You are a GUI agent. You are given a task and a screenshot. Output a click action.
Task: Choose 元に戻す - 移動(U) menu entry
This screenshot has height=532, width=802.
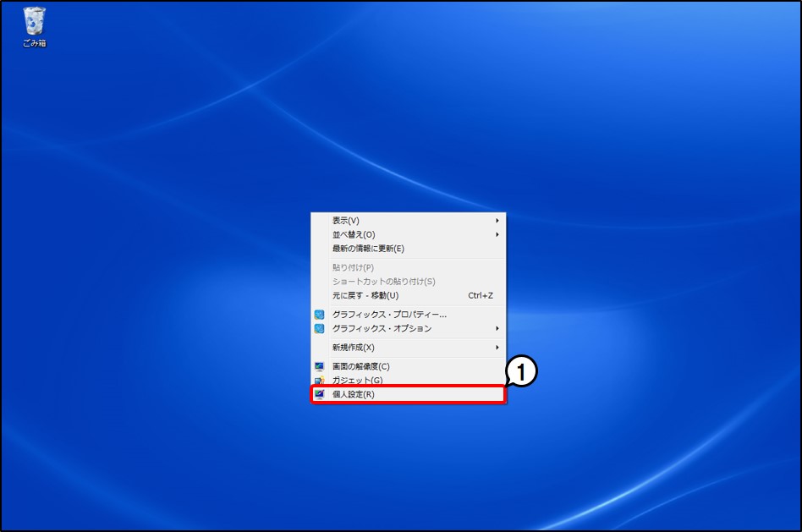[408, 296]
